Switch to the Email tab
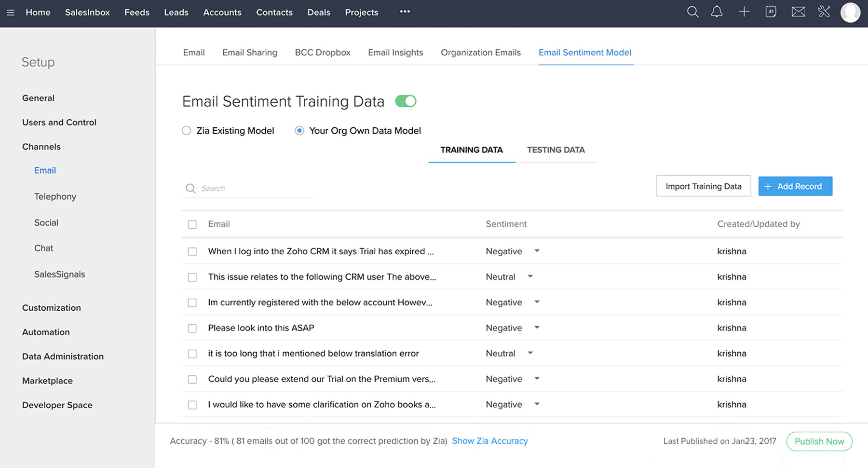Image resolution: width=868 pixels, height=468 pixels. [x=194, y=53]
